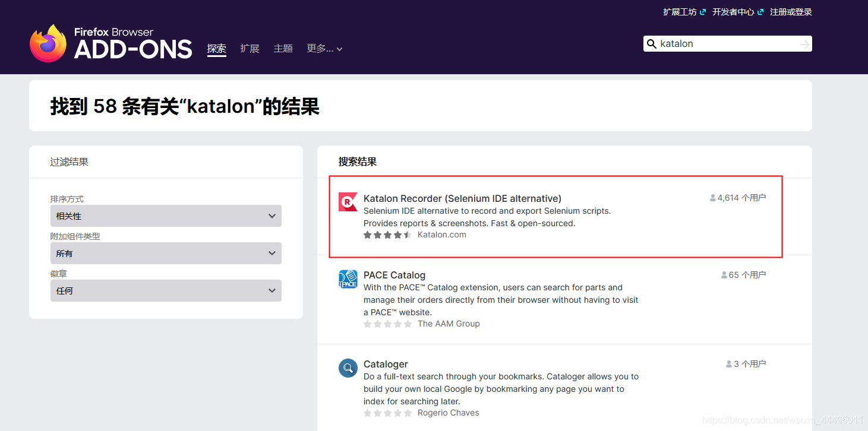The image size is (868, 431).
Task: Click the external link icon beside 扩展工坊
Action: click(x=703, y=12)
